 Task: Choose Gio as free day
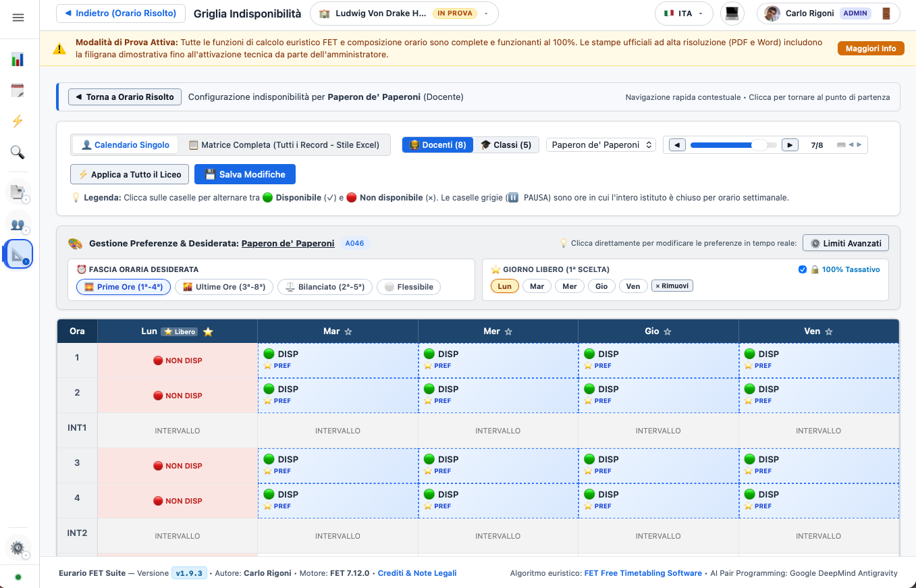coord(601,286)
